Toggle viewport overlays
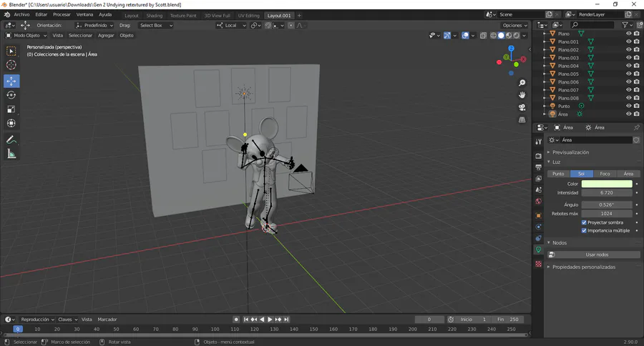The image size is (644, 346). (465, 36)
